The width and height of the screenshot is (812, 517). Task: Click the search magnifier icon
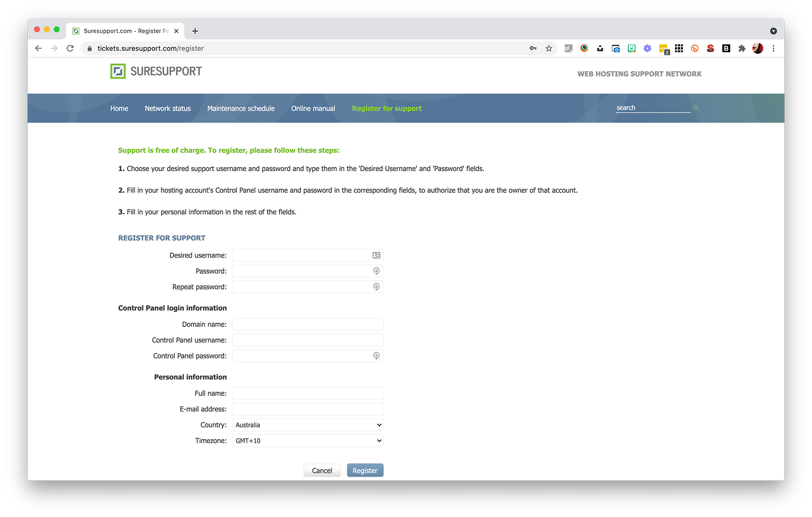[696, 108]
